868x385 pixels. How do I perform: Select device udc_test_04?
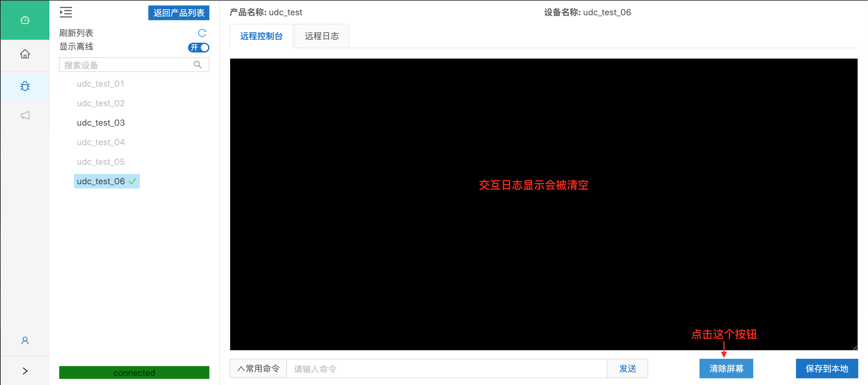(101, 142)
